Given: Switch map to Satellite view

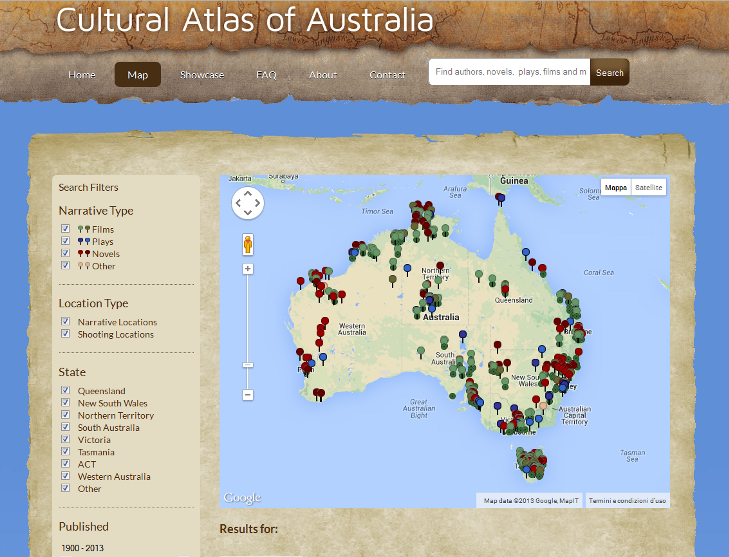Looking at the screenshot, I should point(648,188).
